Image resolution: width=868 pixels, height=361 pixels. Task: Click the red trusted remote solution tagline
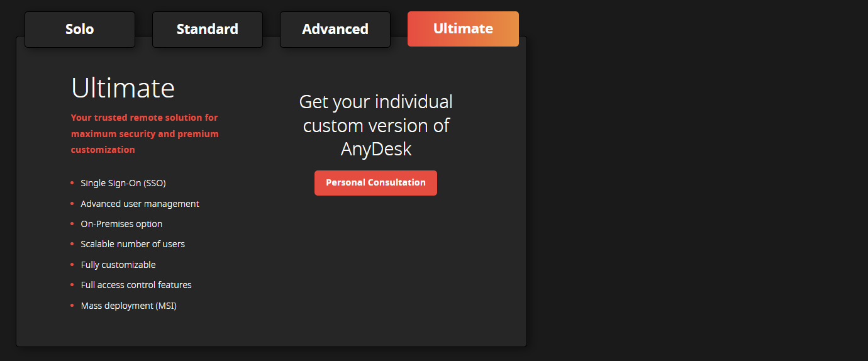[x=145, y=133]
